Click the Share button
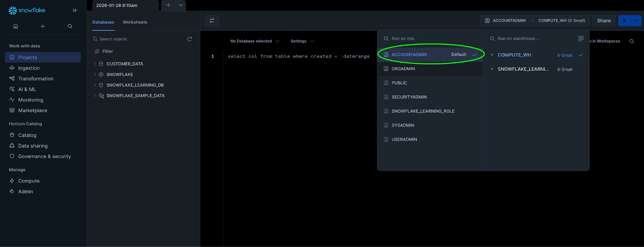Image resolution: width=644 pixels, height=247 pixels. (604, 21)
